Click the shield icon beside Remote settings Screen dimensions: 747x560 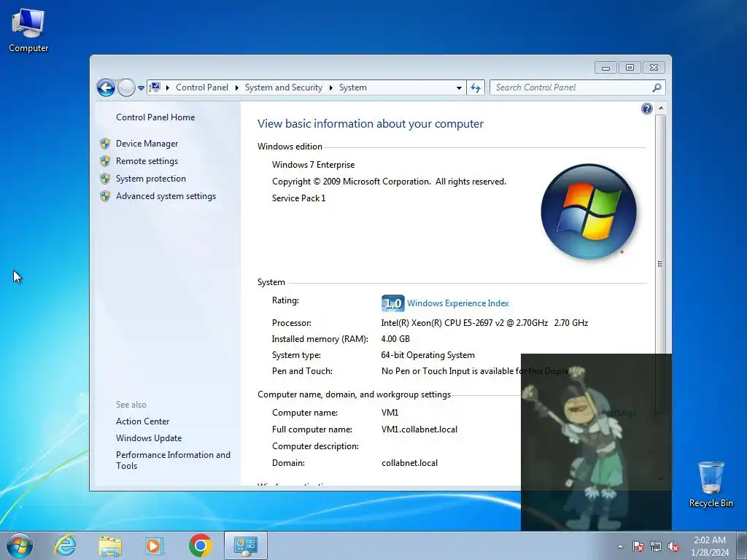pyautogui.click(x=105, y=161)
